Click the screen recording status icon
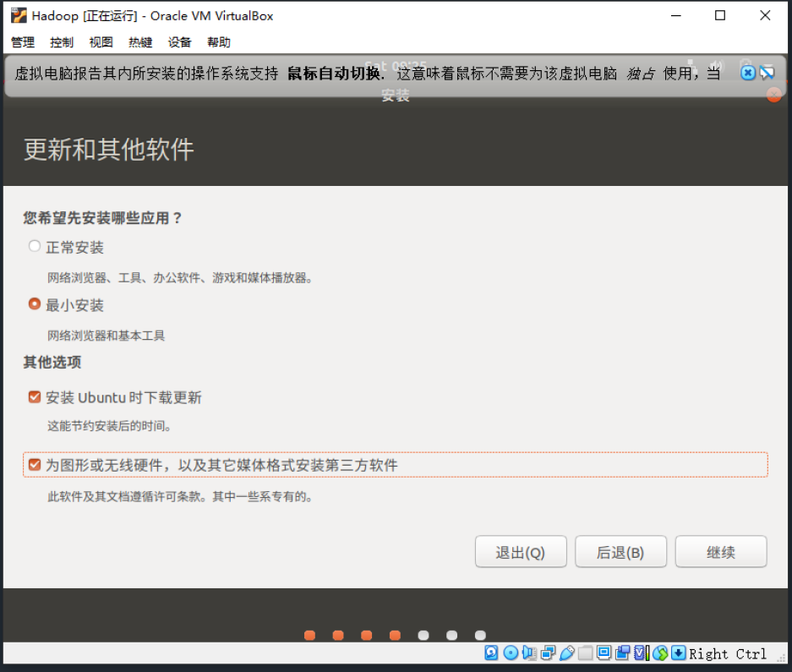 tap(623, 653)
